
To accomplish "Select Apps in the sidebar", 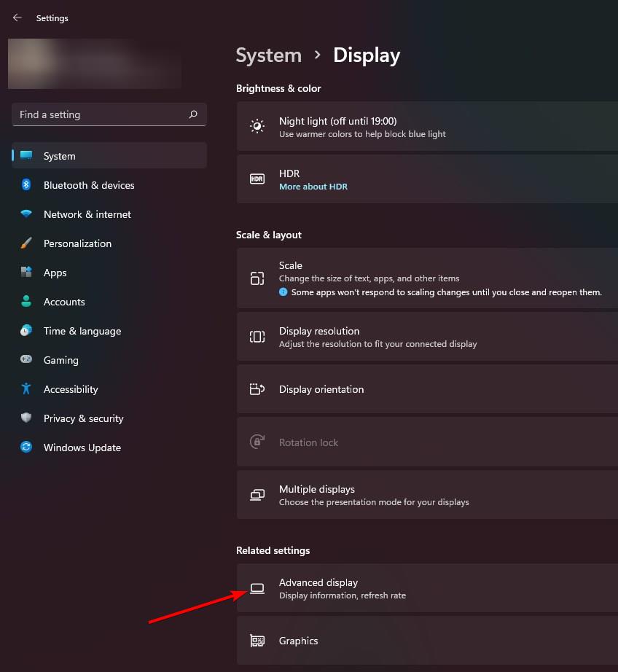I will pos(109,272).
